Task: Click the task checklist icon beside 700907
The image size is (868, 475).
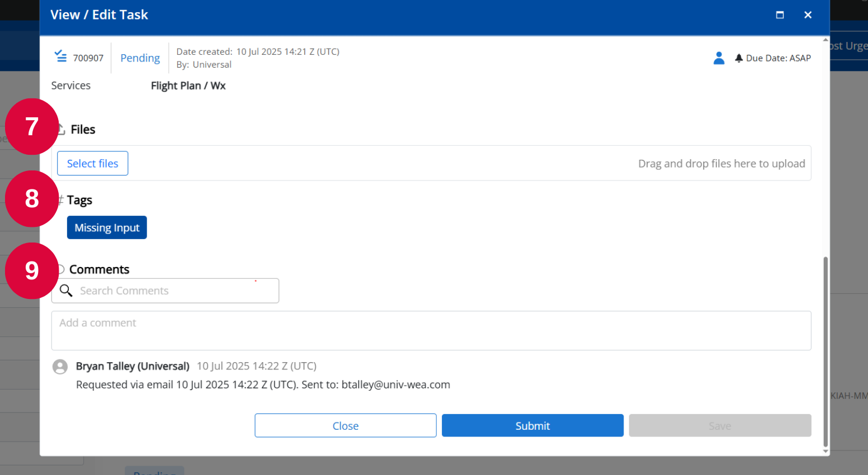Action: (x=60, y=56)
